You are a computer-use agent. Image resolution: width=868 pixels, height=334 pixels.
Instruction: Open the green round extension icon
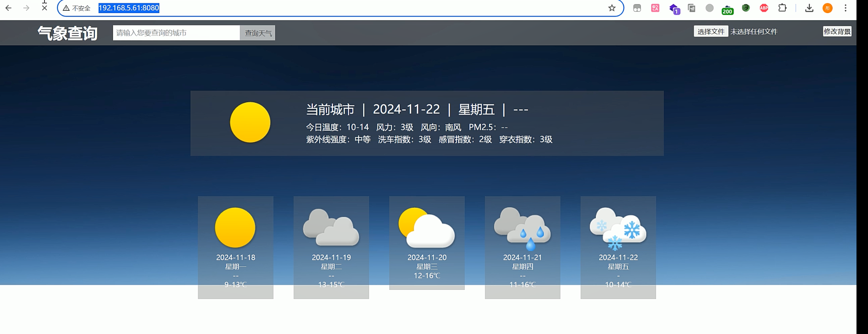(746, 8)
